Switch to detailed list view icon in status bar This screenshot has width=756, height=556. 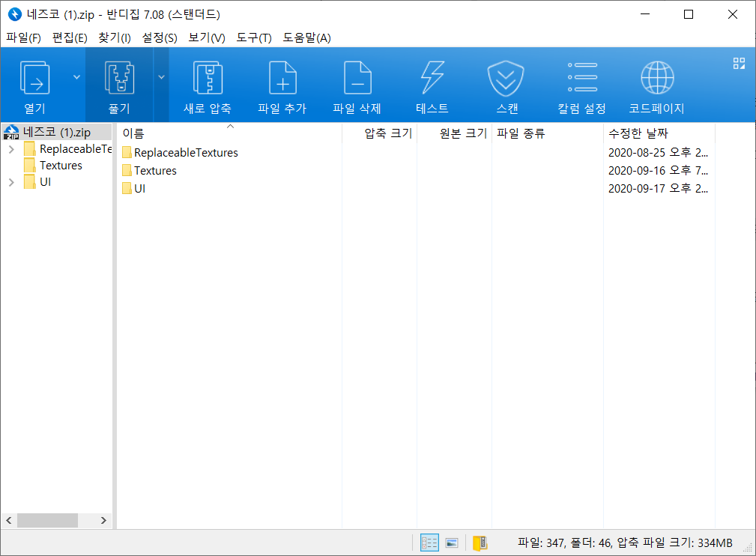[x=429, y=543]
